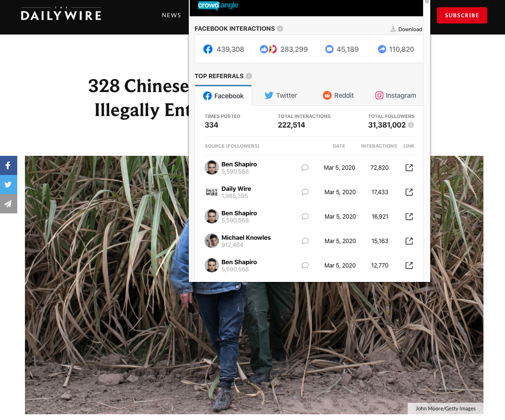Open external link for Daily Wire post
Screen dimensions: 505x420
pyautogui.click(x=409, y=192)
